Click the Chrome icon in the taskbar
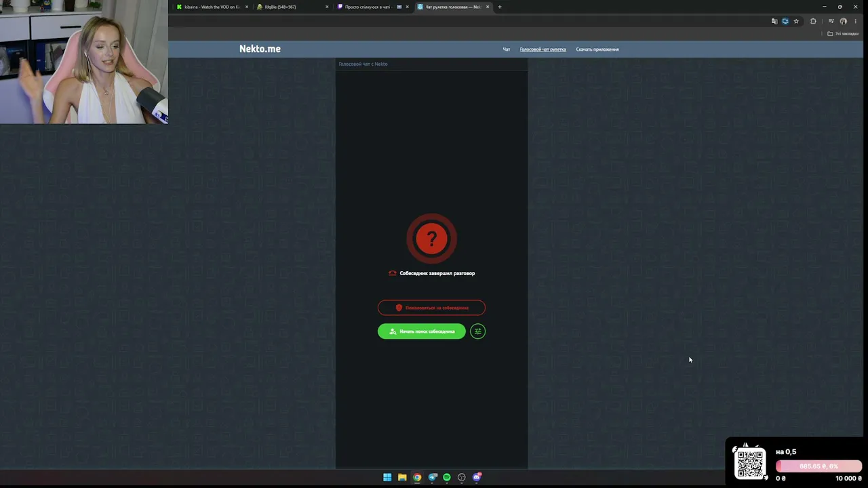 [x=417, y=477]
